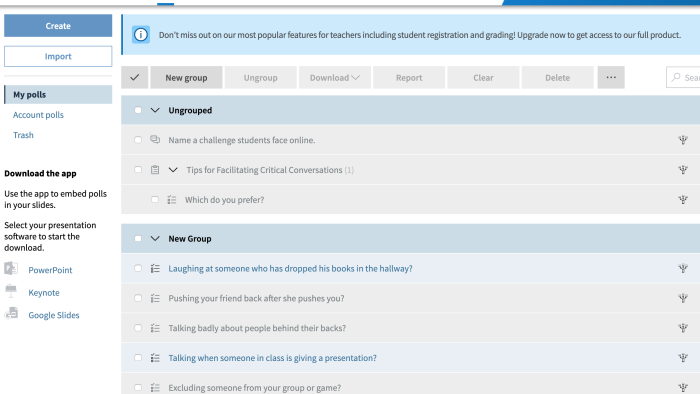Open Trash in the sidebar

pos(23,135)
